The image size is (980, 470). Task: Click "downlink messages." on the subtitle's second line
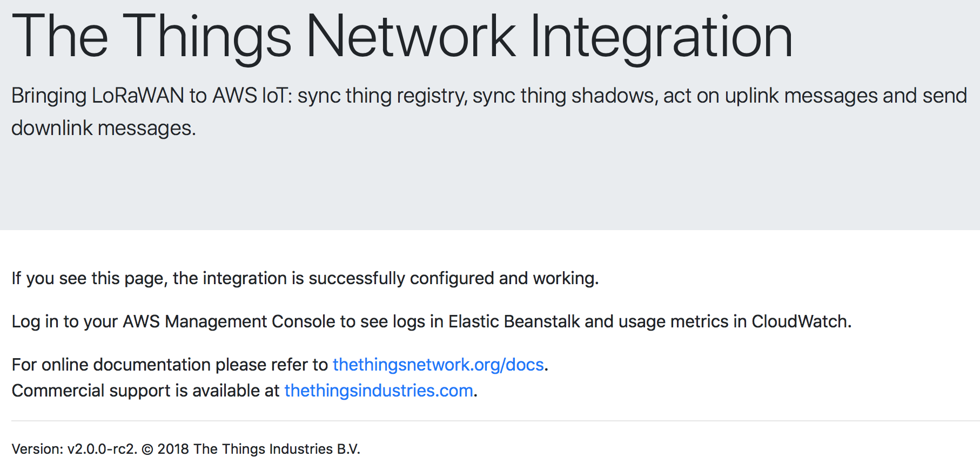click(103, 128)
